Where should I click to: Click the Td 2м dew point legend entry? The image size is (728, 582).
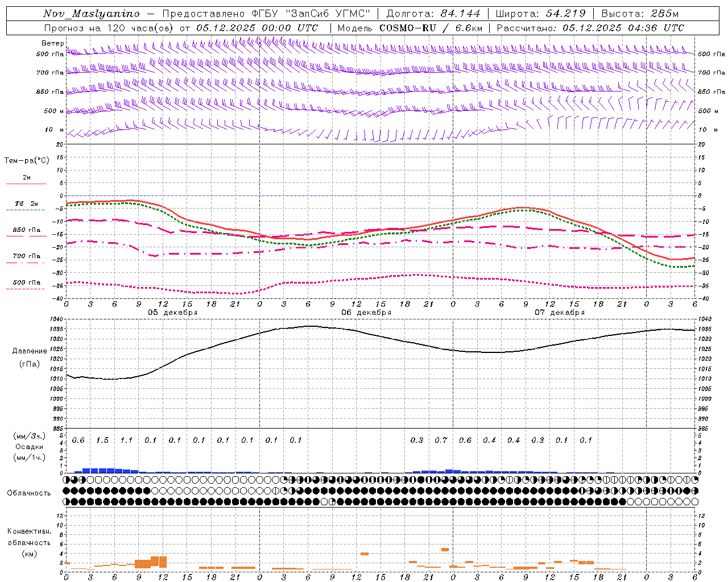pos(26,203)
